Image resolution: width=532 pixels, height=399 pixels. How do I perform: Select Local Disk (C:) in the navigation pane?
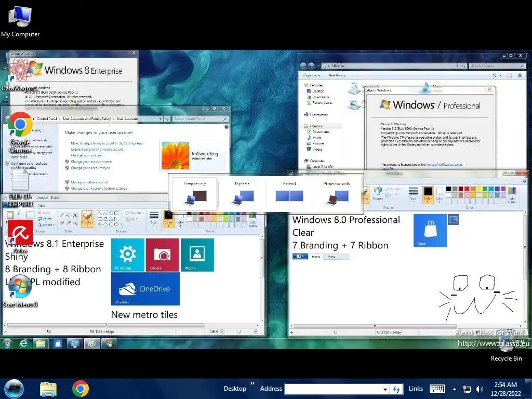[322, 167]
